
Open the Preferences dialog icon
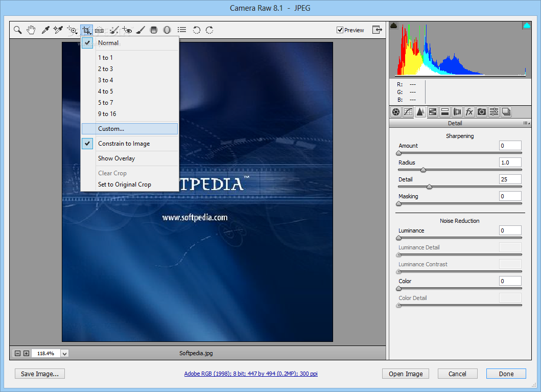click(x=182, y=30)
